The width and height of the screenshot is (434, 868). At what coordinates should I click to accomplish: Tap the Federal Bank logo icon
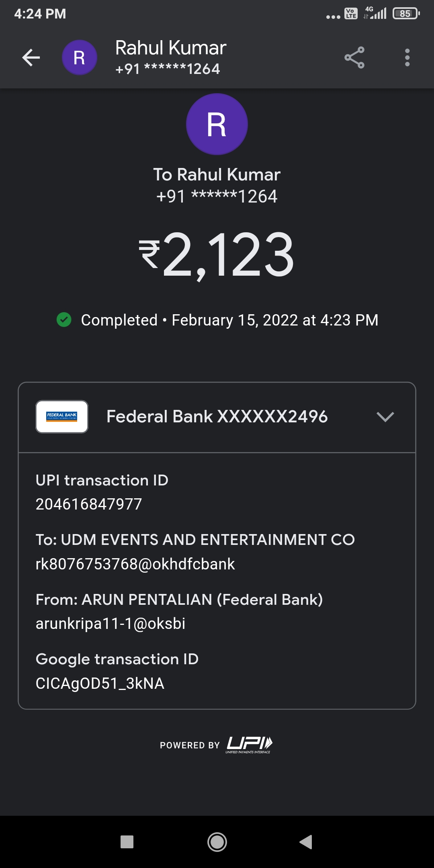62,416
